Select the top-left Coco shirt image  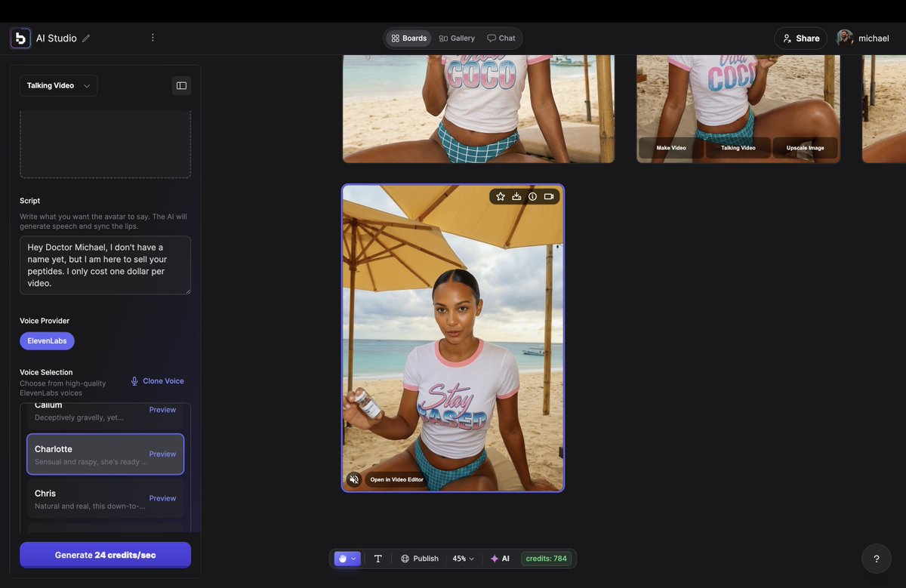(x=479, y=109)
